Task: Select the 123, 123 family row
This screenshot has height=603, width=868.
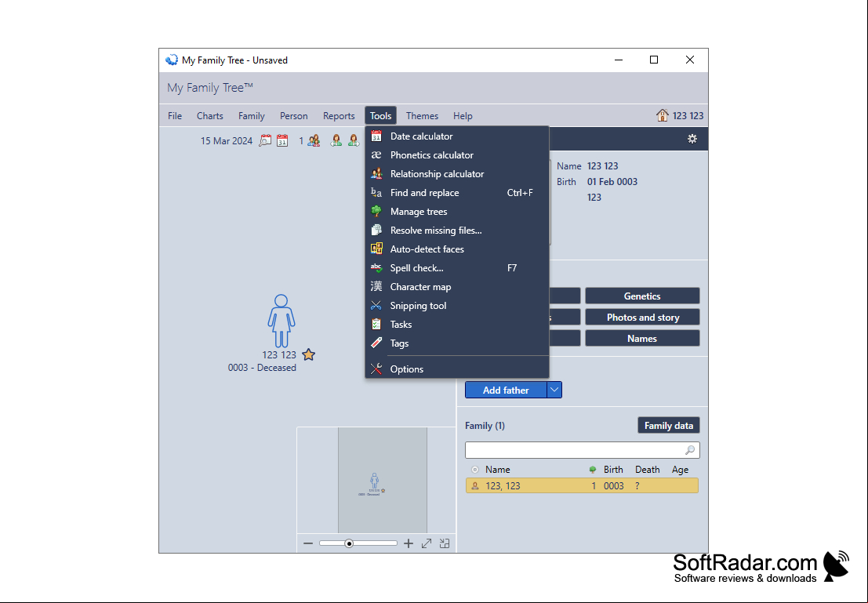Action: (x=582, y=485)
